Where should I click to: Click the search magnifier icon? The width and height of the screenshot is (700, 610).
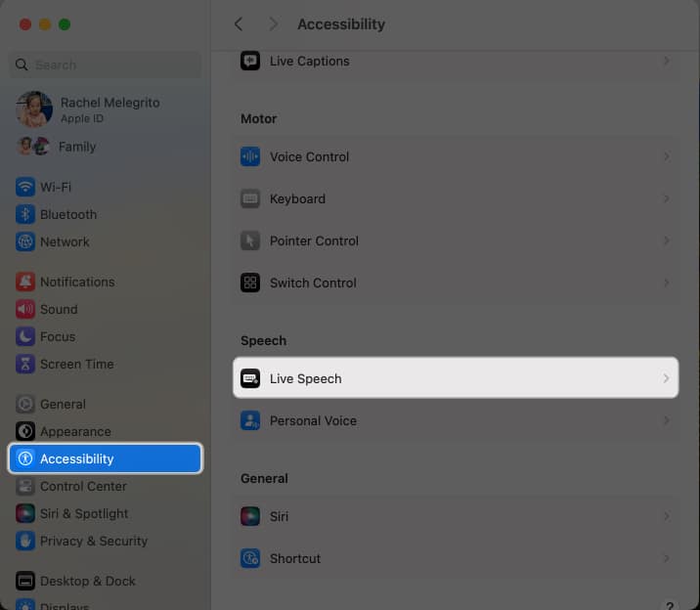point(22,65)
